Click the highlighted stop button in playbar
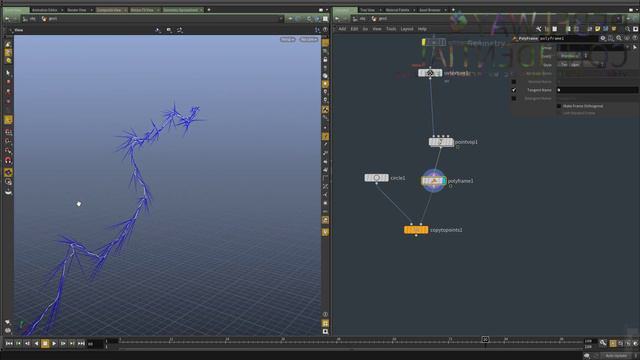This screenshot has width=640, height=360. (45, 344)
